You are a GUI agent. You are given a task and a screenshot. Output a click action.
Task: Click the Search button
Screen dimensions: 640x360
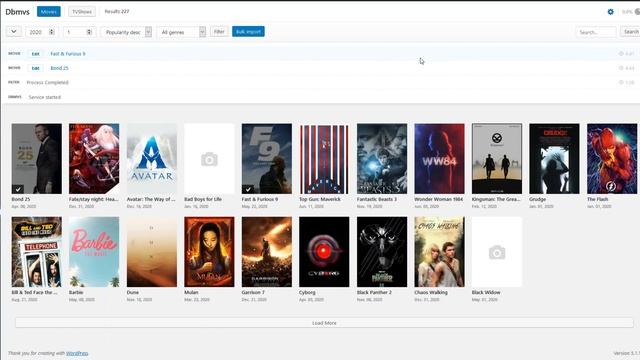tap(631, 31)
